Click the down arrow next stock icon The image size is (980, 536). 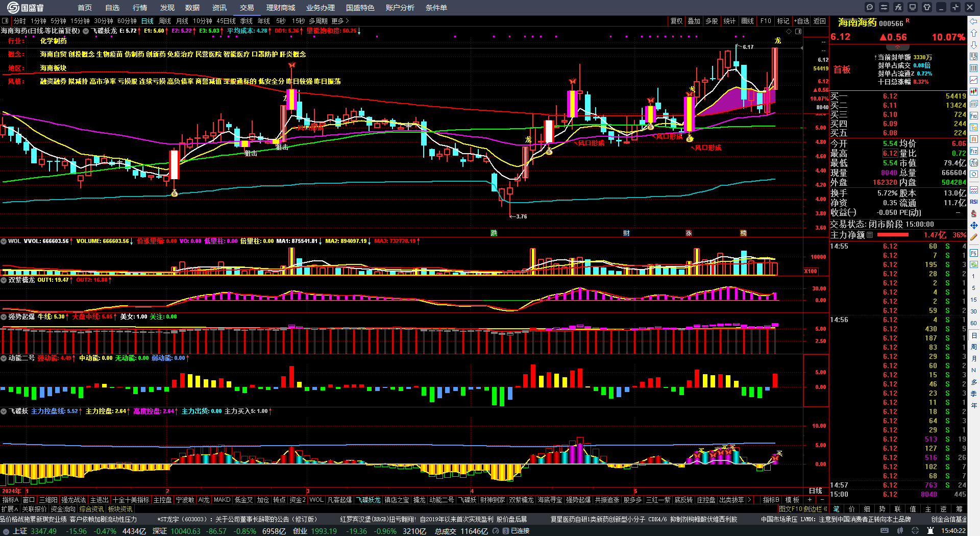(x=974, y=45)
